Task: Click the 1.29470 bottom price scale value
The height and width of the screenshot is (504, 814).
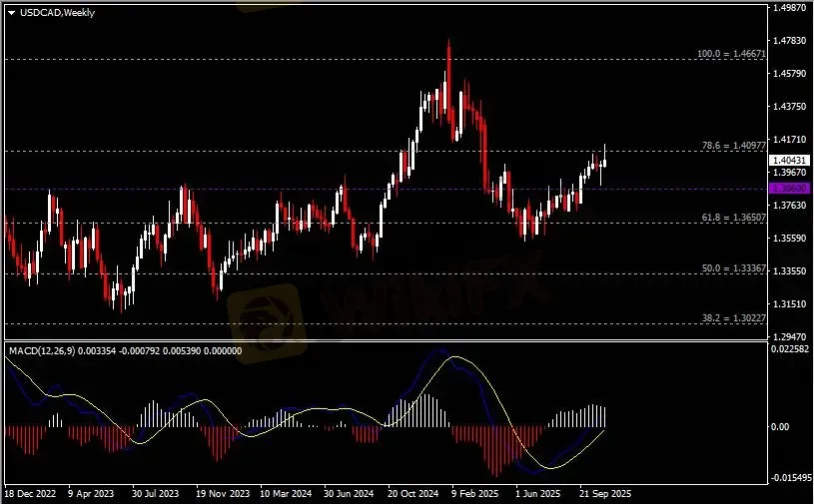Action: click(790, 337)
